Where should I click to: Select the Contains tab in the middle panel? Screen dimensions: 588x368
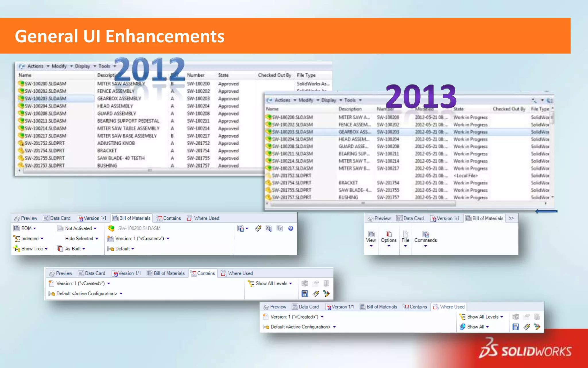tap(203, 273)
